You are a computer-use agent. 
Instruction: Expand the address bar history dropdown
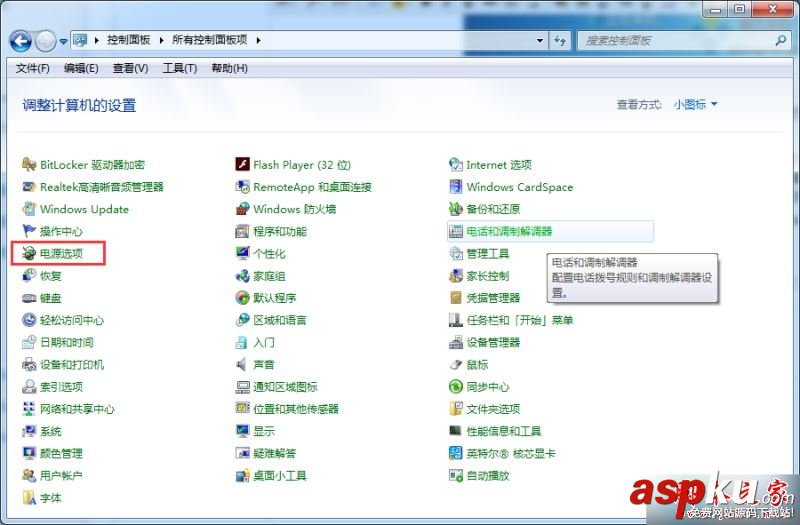pyautogui.click(x=540, y=40)
